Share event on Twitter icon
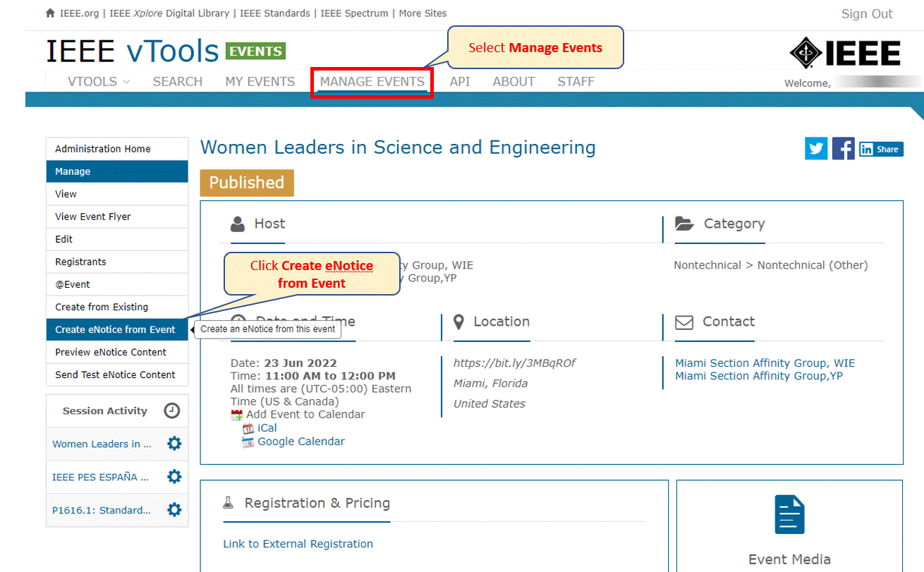 [x=816, y=148]
